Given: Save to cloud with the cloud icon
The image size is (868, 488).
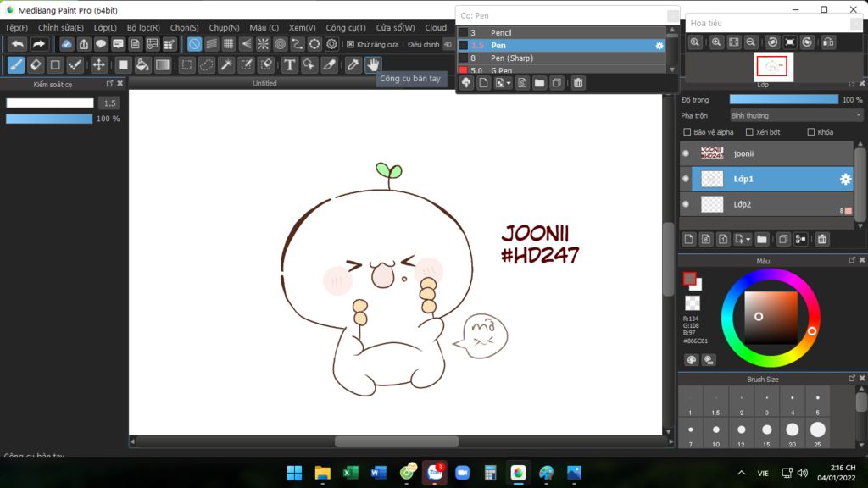Looking at the screenshot, I should pyautogui.click(x=66, y=44).
